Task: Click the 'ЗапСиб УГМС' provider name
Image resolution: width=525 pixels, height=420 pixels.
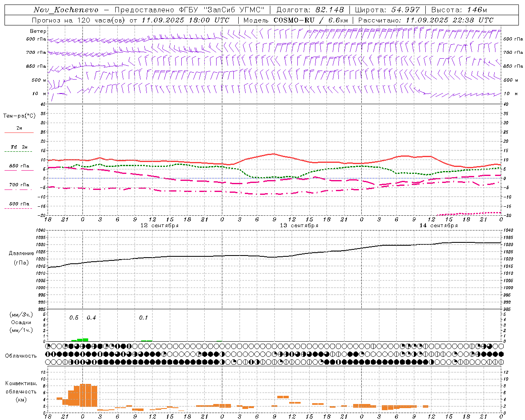Action: [x=234, y=10]
